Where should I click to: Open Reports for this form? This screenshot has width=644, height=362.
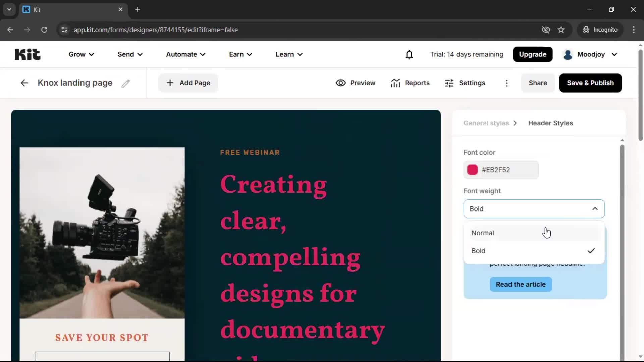pyautogui.click(x=410, y=83)
